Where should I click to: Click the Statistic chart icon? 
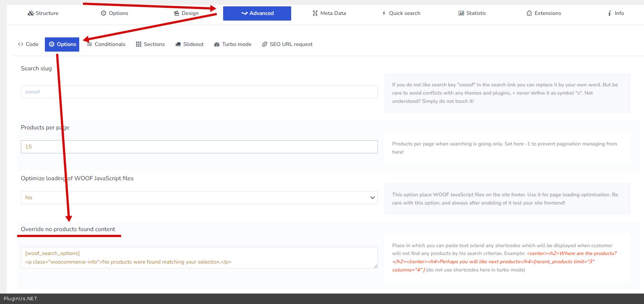(461, 13)
